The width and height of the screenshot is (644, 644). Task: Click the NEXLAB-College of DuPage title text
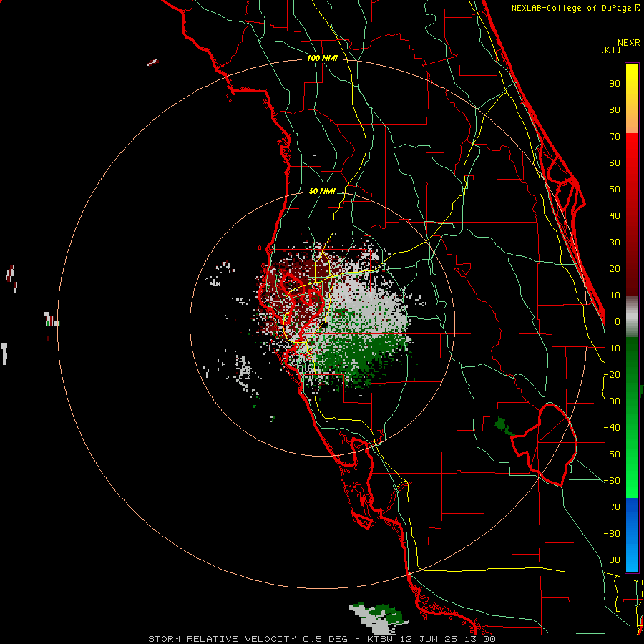tap(575, 8)
